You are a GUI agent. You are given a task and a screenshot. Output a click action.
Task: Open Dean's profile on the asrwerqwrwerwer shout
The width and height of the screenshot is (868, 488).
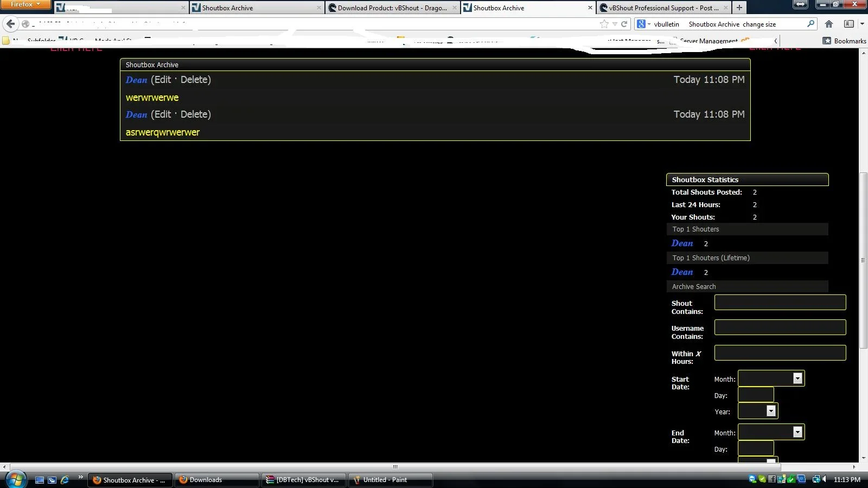click(x=136, y=114)
